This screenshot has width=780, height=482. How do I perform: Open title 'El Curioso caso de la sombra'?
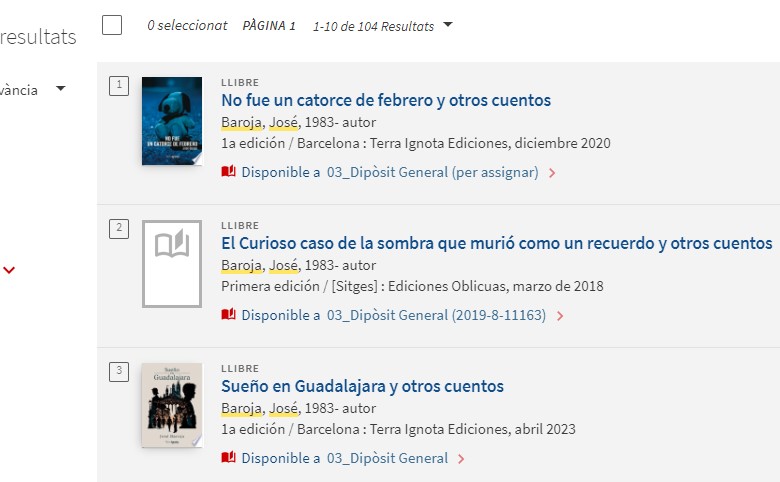(496, 243)
